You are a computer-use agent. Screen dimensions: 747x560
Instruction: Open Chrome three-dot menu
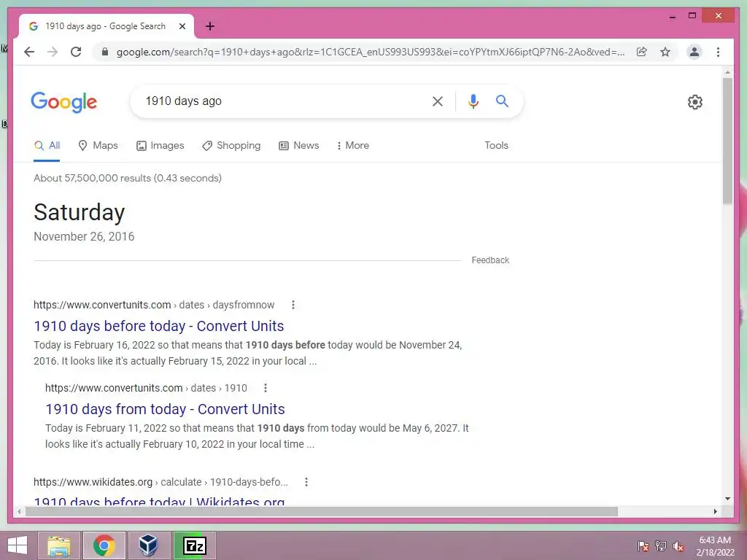[x=718, y=52]
